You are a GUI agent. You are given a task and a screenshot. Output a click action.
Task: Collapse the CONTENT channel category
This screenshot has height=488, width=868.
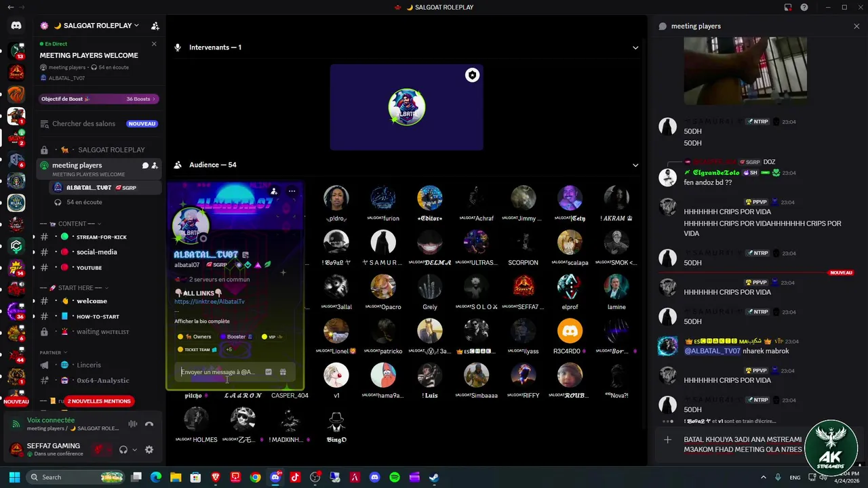pyautogui.click(x=70, y=224)
